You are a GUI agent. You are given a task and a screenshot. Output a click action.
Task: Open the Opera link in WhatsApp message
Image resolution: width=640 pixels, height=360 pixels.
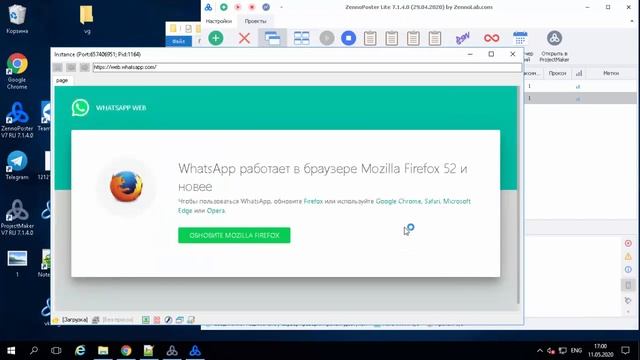coord(216,211)
